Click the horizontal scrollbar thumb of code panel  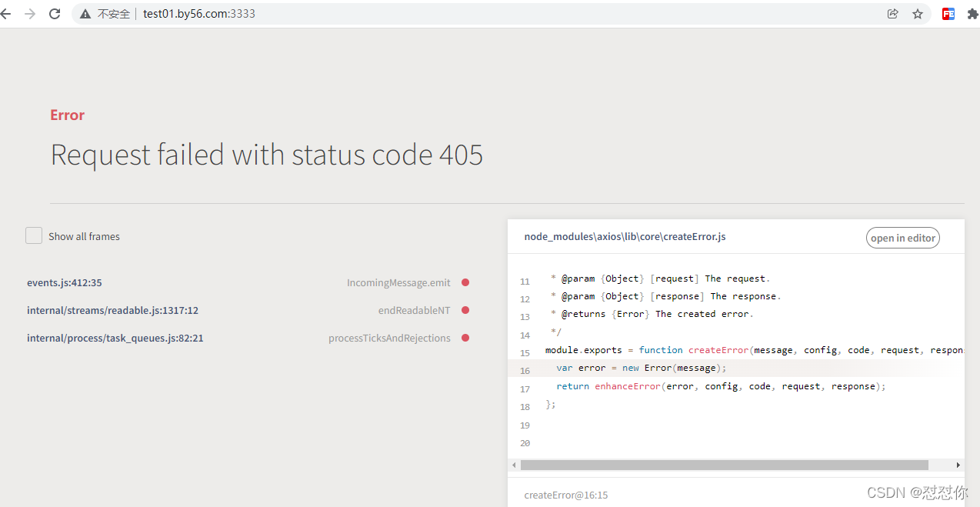[724, 465]
